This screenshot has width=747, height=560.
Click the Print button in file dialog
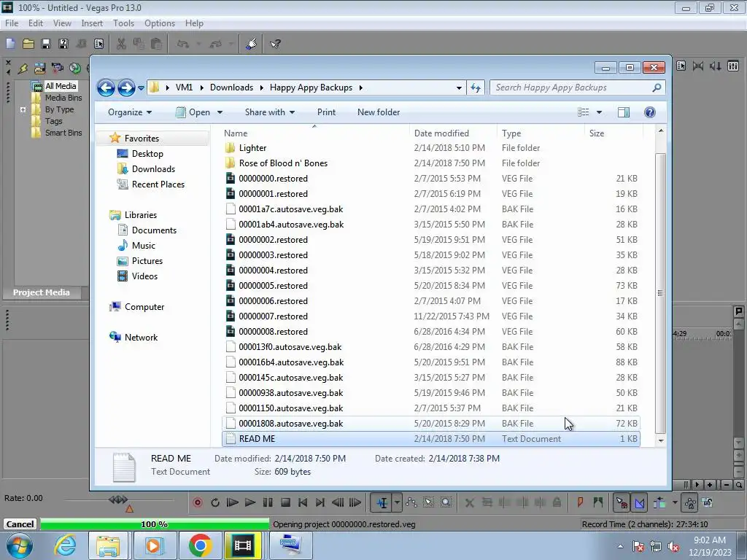pyautogui.click(x=326, y=112)
